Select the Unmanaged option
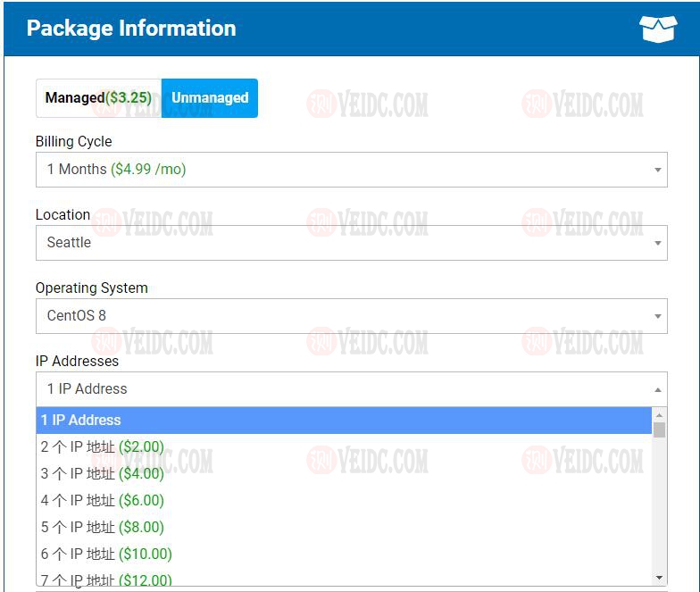Viewport: 700px width, 592px height. click(x=210, y=98)
